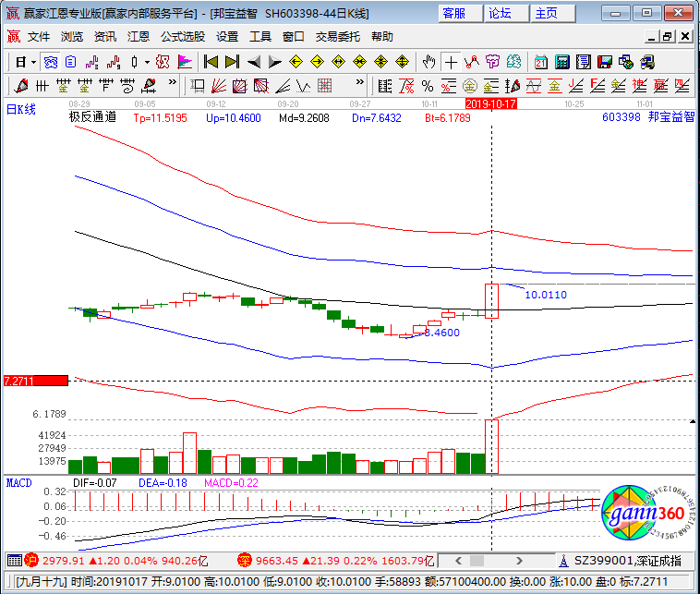
Task: Select the red F angle lines tool
Action: (x=597, y=86)
